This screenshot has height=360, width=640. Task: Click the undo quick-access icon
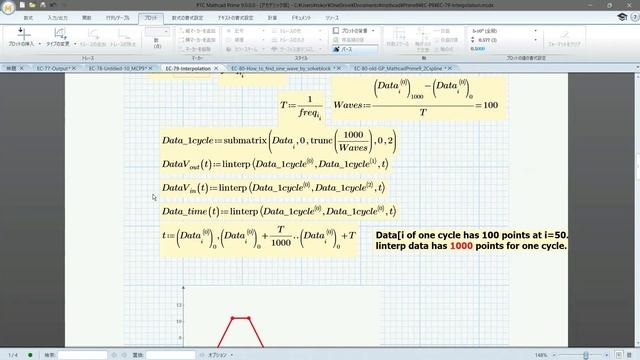53,5
